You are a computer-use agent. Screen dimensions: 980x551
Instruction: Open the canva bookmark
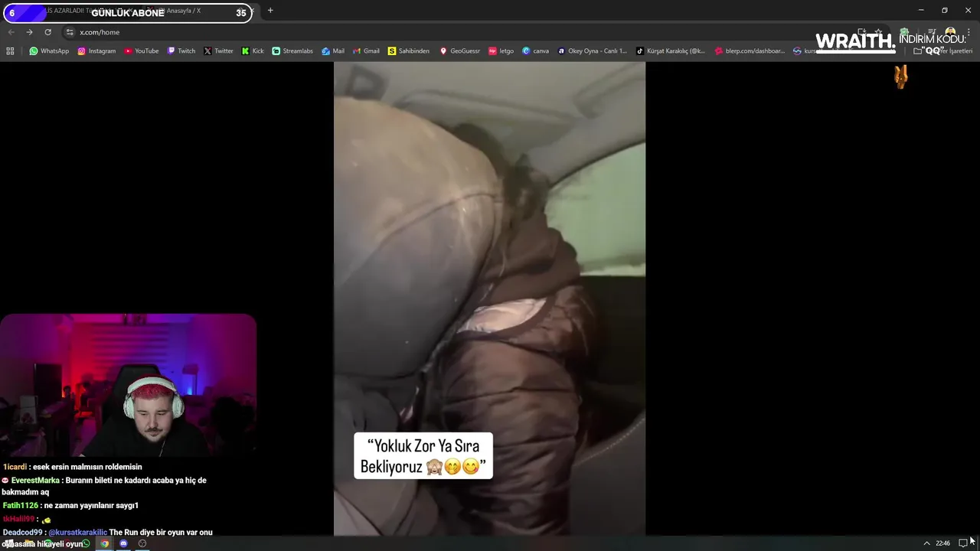pyautogui.click(x=536, y=51)
